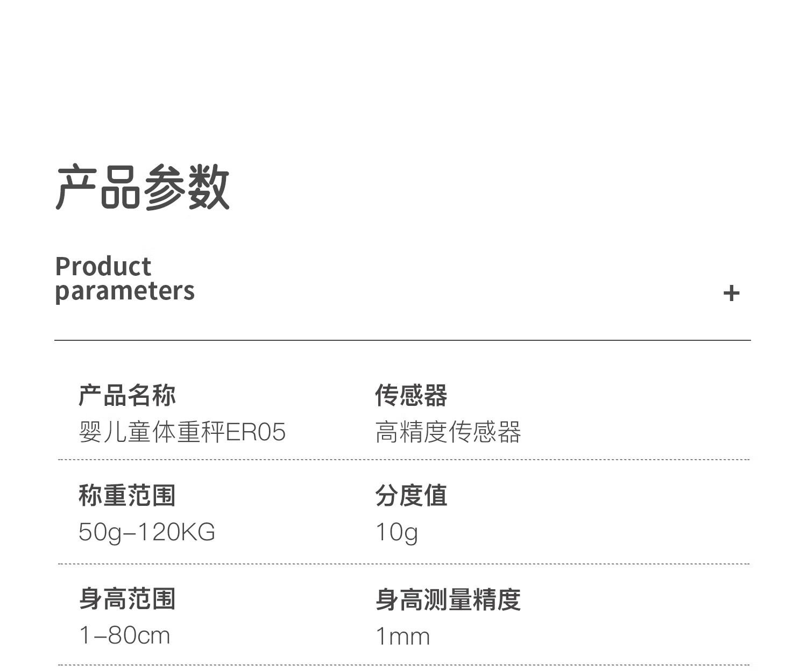Click the word parameters in the subtitle
This screenshot has width=807, height=672.
[125, 292]
